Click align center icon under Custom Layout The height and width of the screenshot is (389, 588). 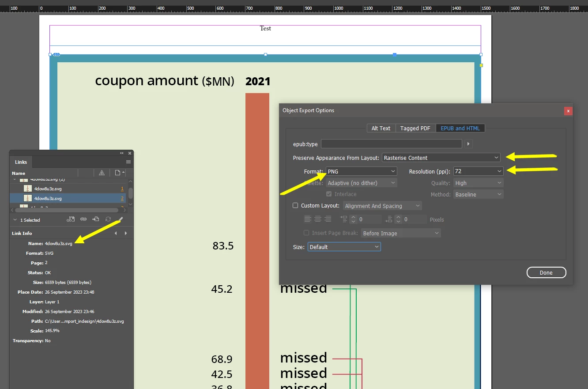click(318, 219)
